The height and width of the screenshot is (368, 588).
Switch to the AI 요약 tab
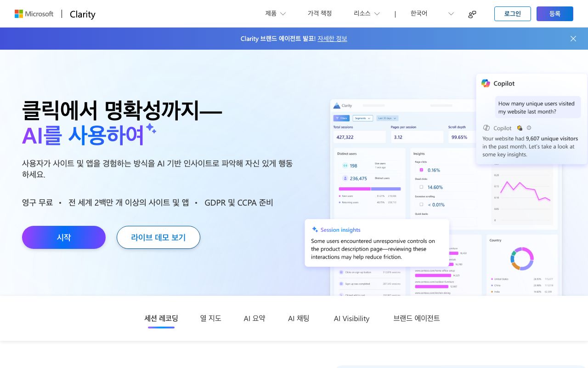coord(254,318)
